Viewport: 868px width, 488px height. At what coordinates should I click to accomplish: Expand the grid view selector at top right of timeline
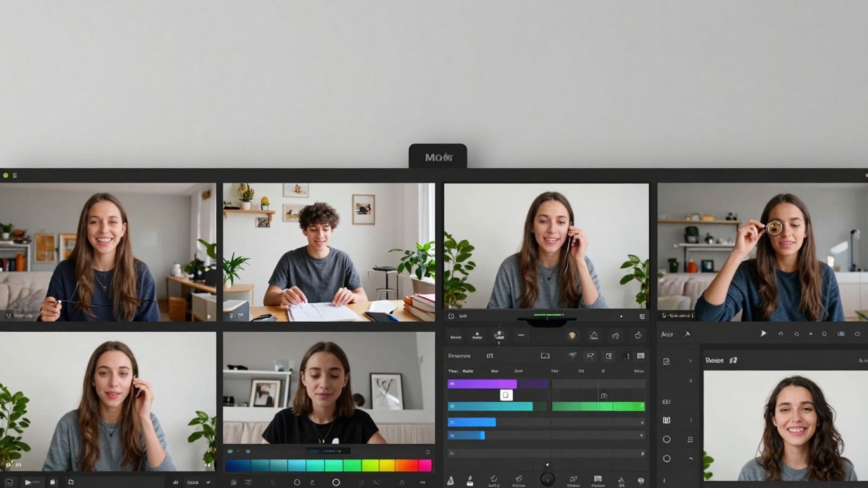(643, 316)
